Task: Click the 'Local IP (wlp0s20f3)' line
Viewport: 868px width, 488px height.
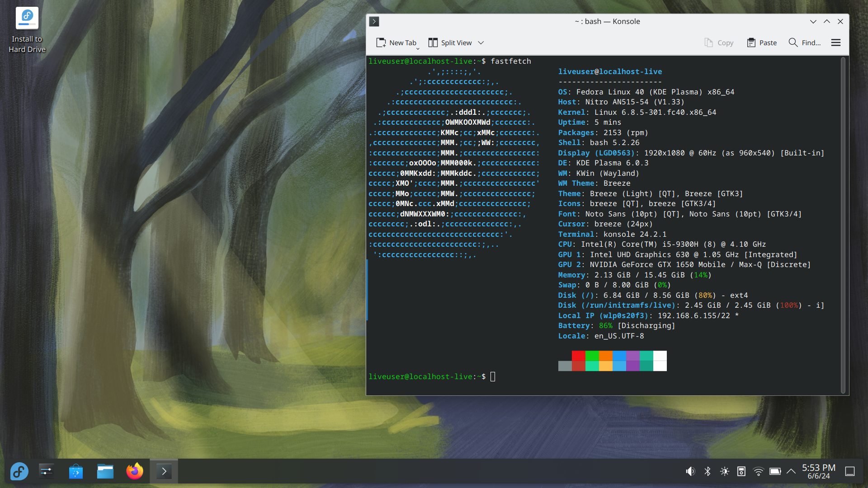Action: point(648,315)
